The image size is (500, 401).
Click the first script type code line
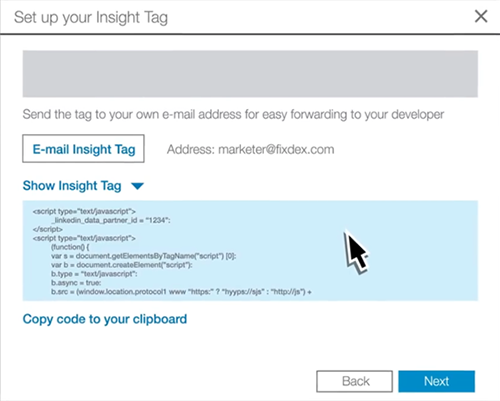pos(84,211)
